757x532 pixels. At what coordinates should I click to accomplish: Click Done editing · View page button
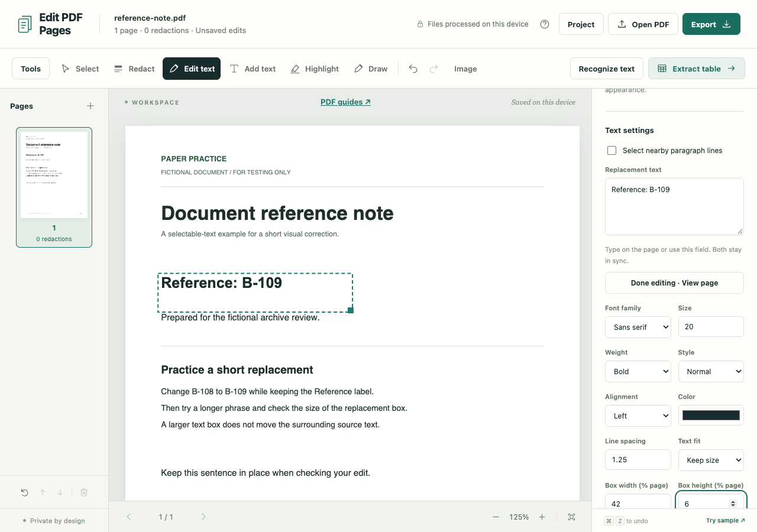(674, 283)
